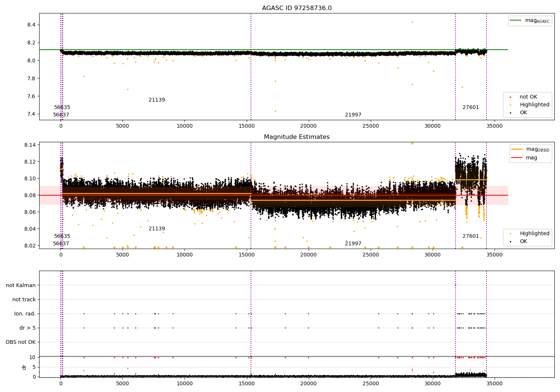Click the 8.04 y-axis tick label
The height and width of the screenshot is (392, 560).
tap(30, 229)
